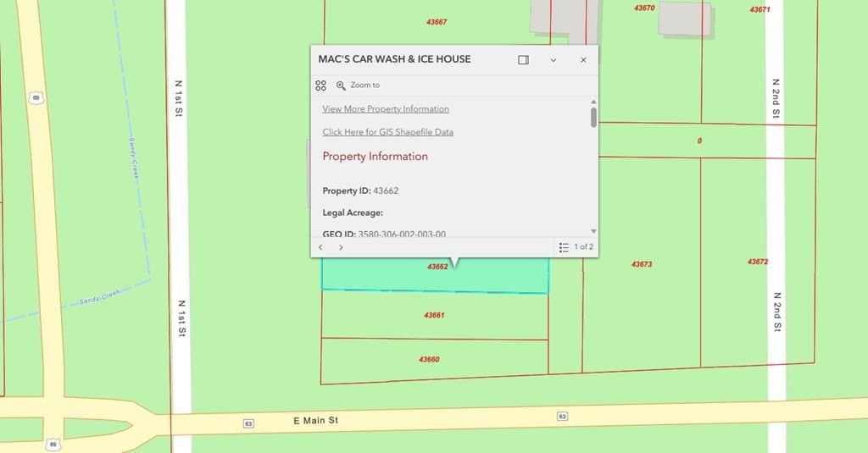Select parcel labeled 43673

(642, 264)
